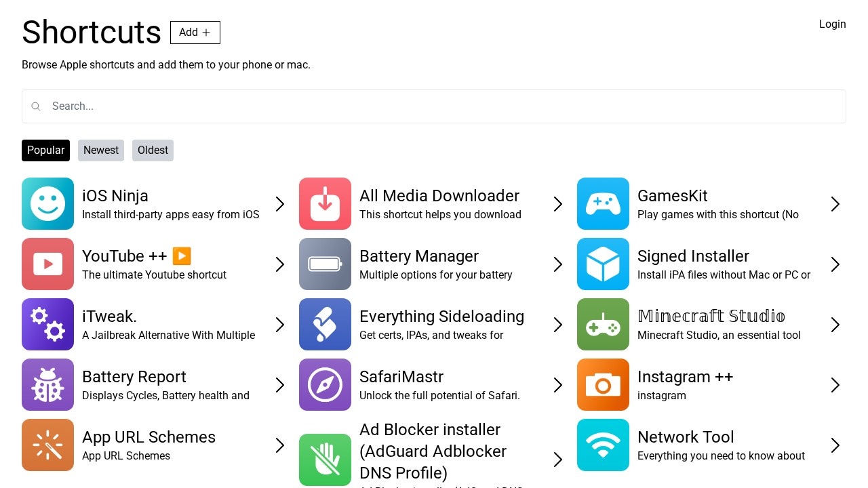Open the Battery Report bug icon
The width and height of the screenshot is (868, 488).
point(47,384)
